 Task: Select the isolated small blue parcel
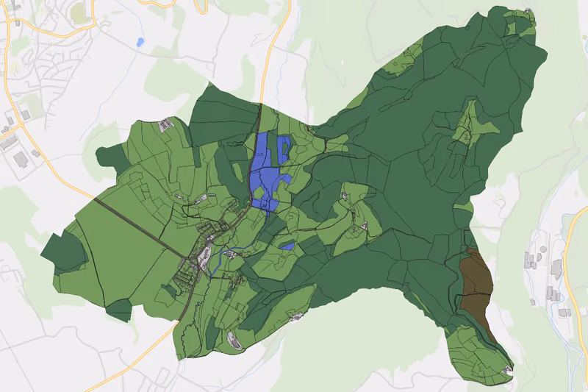coord(288,246)
